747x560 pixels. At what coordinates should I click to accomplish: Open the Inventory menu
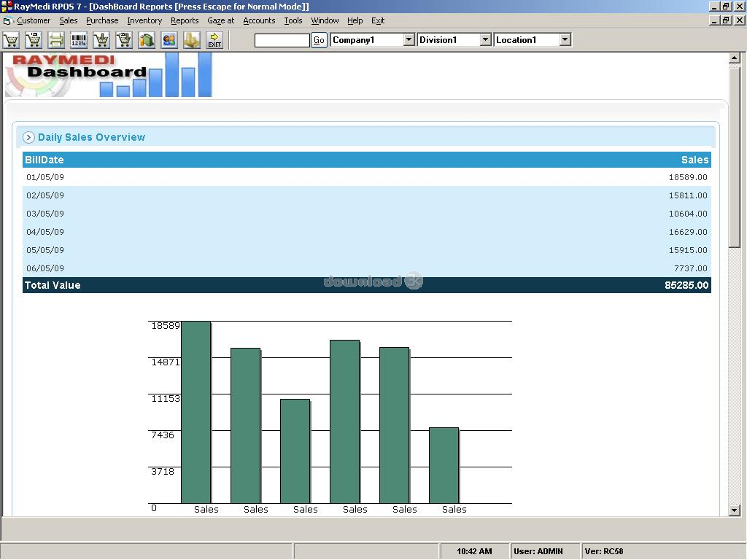pos(144,20)
